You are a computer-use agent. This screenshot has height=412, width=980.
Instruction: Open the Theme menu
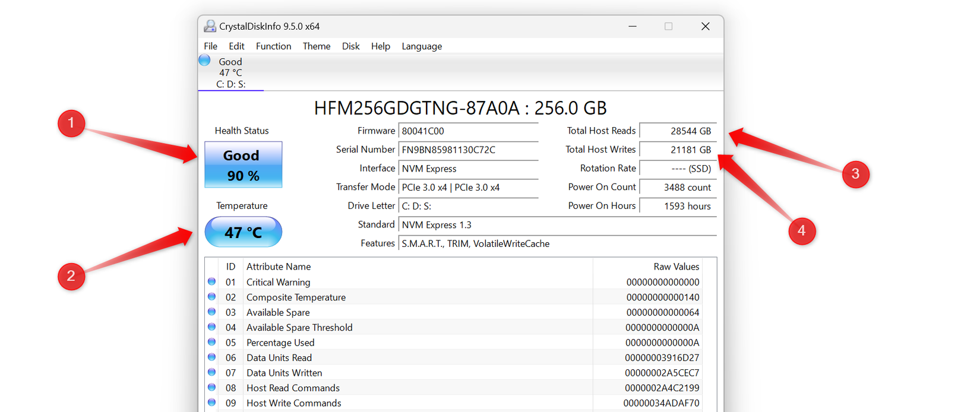pyautogui.click(x=316, y=46)
